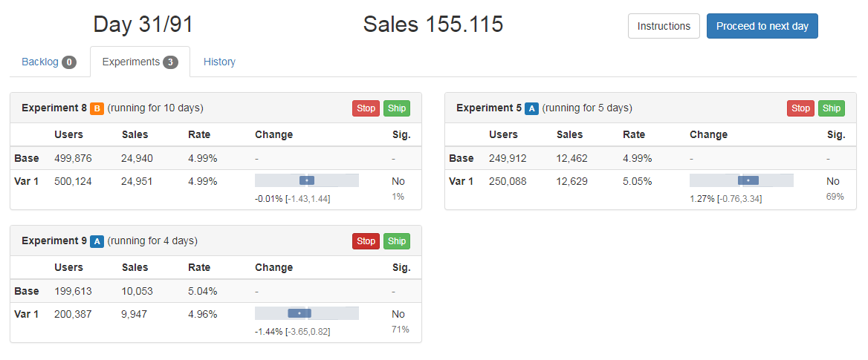Click the Sales 155.115 heading
The image size is (868, 360).
tap(433, 24)
